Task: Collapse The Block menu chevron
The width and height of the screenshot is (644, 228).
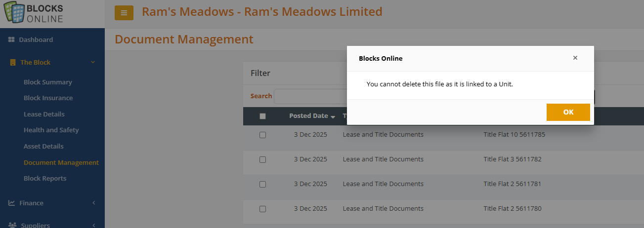Action: pyautogui.click(x=93, y=62)
